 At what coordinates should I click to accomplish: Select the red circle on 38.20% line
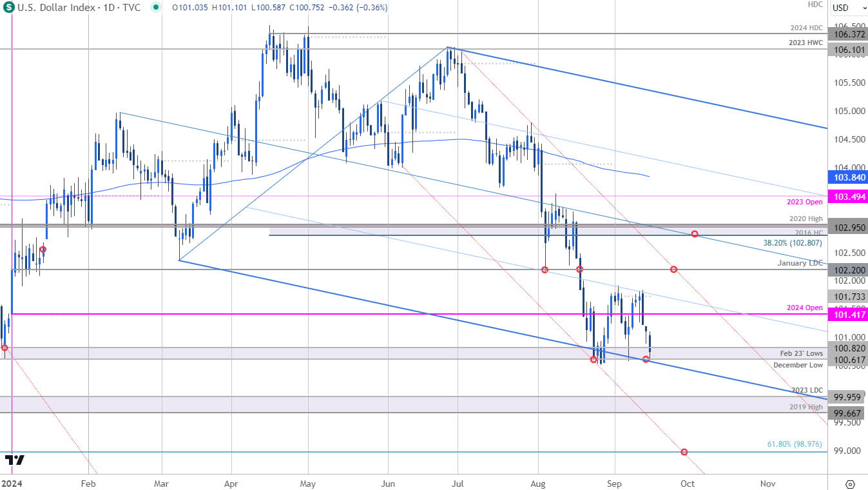[695, 233]
